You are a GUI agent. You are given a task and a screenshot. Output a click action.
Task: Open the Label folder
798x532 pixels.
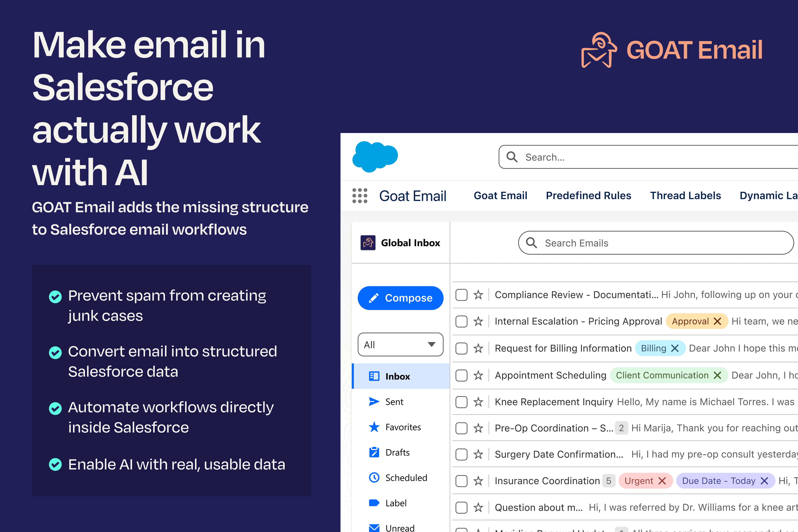401,503
